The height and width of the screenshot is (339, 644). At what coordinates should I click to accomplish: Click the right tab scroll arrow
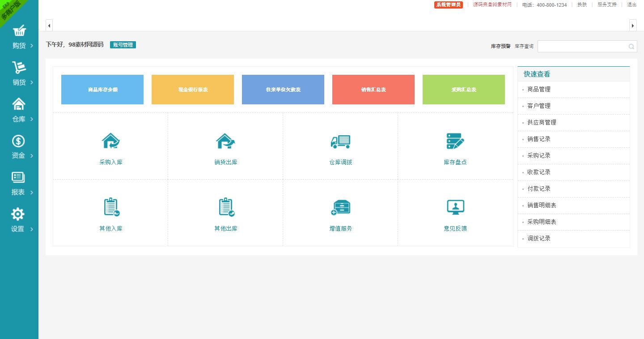(x=633, y=26)
